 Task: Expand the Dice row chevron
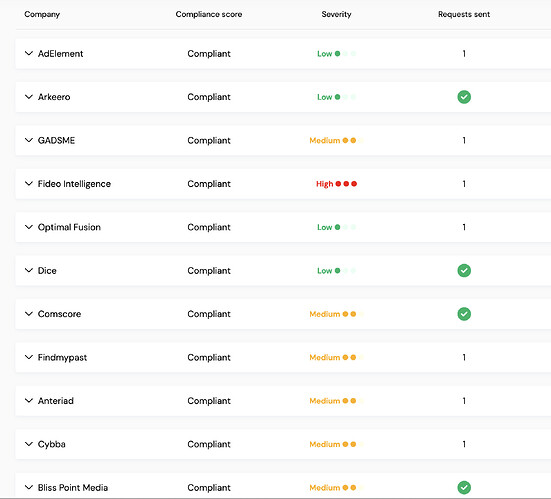click(29, 270)
